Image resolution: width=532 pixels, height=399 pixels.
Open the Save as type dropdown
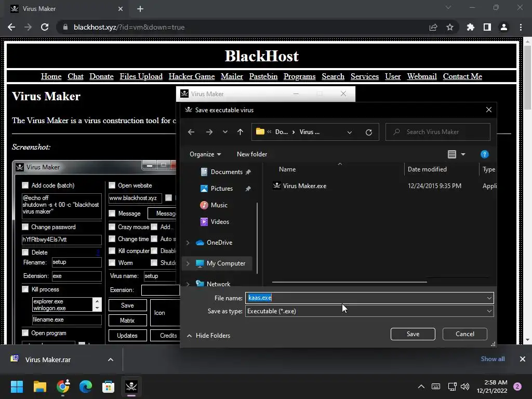[x=369, y=311]
